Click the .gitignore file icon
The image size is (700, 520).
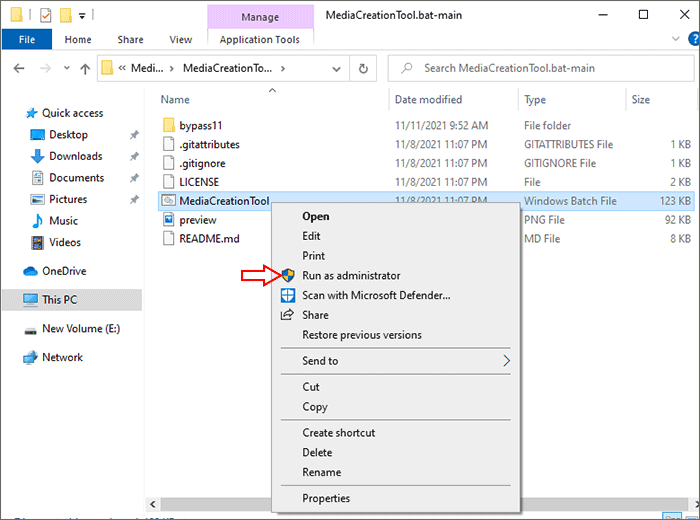[x=169, y=163]
